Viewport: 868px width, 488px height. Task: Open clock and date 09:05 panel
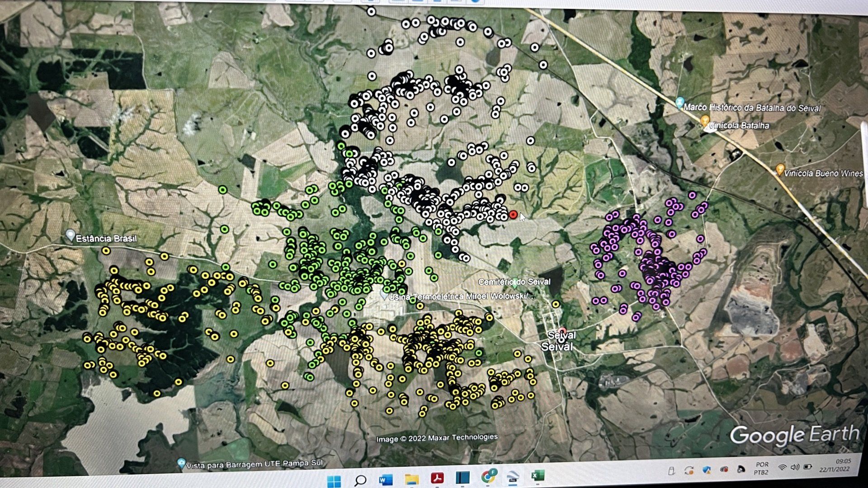835,465
